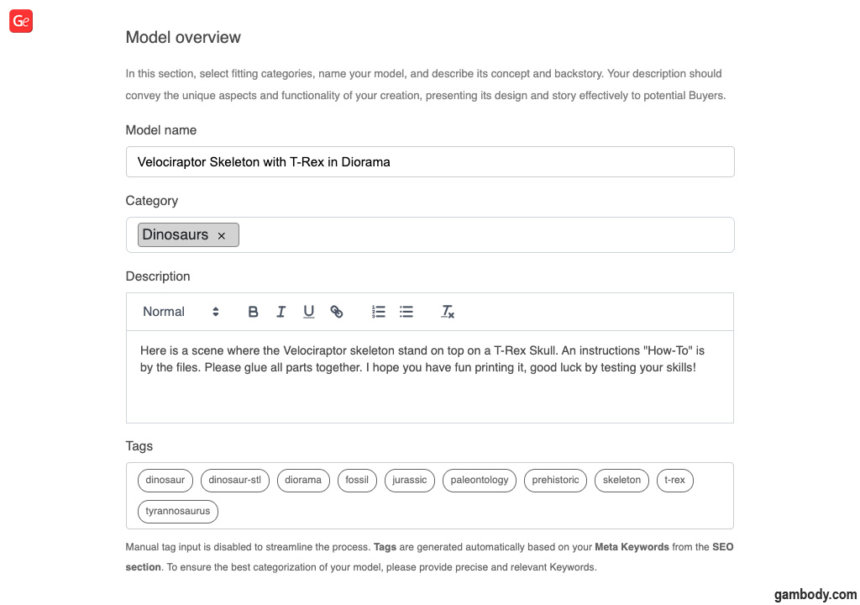Remove the Dinosaurs category chip

pyautogui.click(x=222, y=234)
